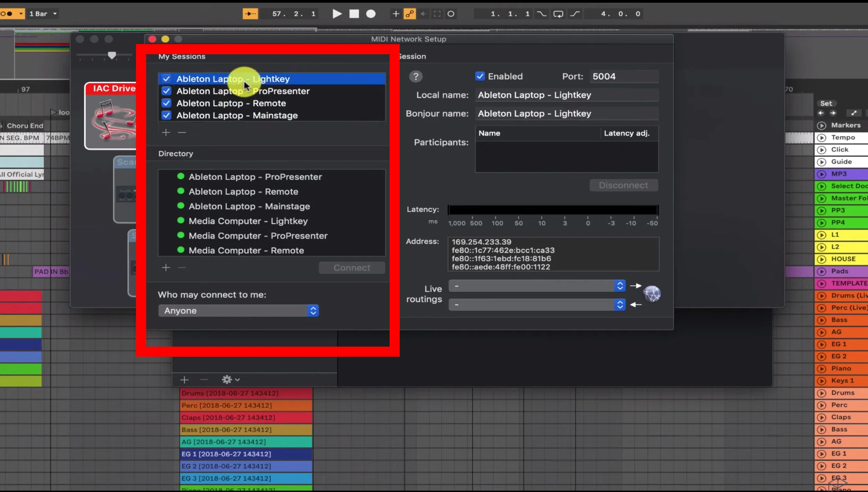Remove selected session under My Sessions

coord(182,132)
